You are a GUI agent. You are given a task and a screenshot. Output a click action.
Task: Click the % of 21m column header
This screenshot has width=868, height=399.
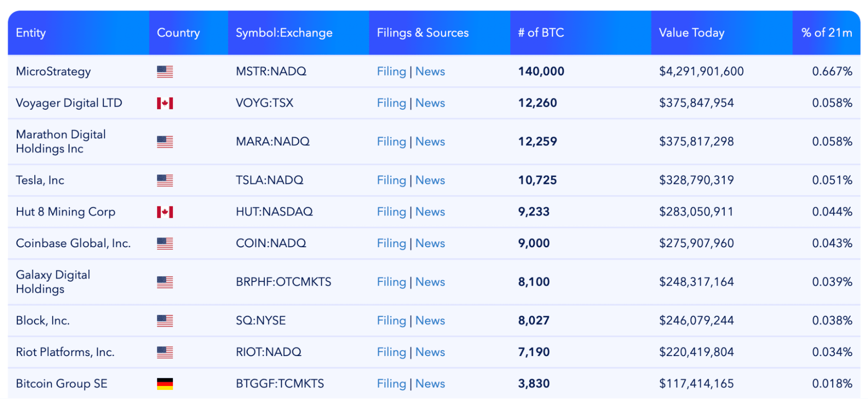[826, 33]
